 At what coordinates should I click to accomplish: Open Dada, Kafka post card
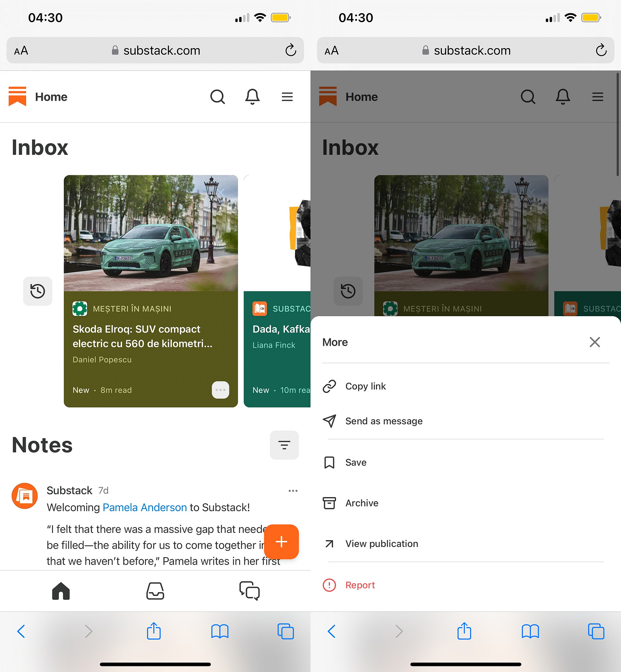coord(277,291)
